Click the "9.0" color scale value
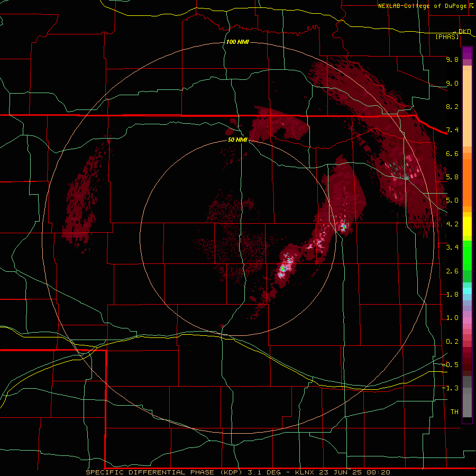This screenshot has height=476, width=476. tap(452, 83)
